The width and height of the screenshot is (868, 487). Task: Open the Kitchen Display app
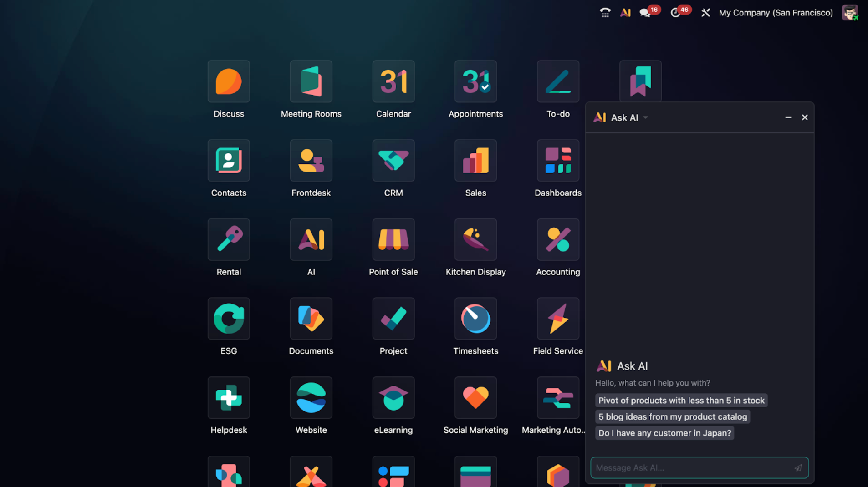tap(475, 239)
